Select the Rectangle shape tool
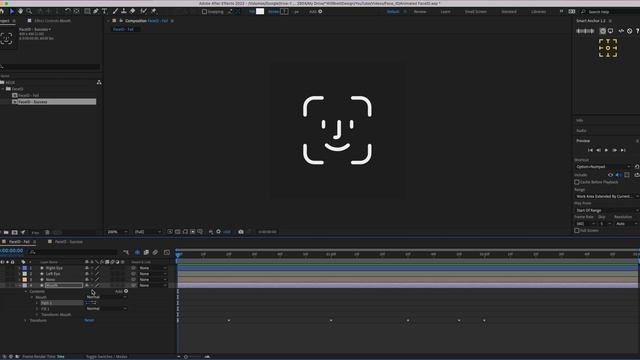The height and width of the screenshot is (360, 640). point(87,11)
